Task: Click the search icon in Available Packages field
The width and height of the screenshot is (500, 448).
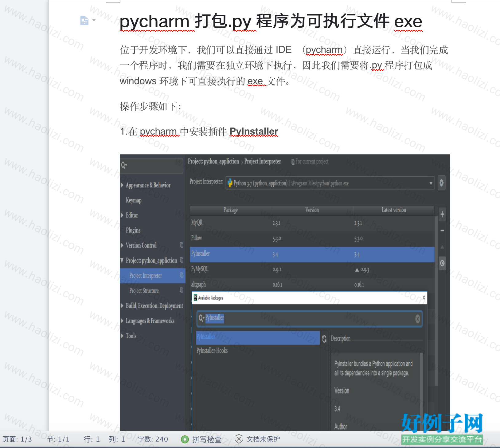Action: coord(201,318)
